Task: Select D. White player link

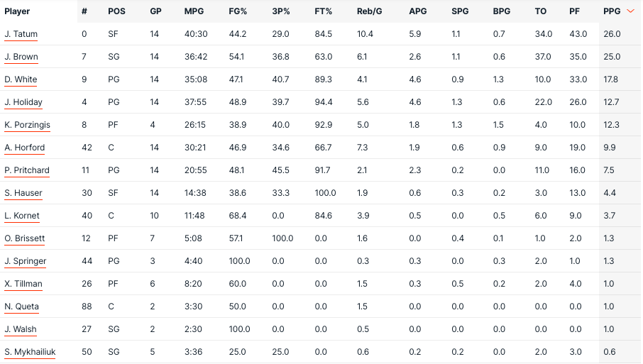Action: [x=21, y=79]
